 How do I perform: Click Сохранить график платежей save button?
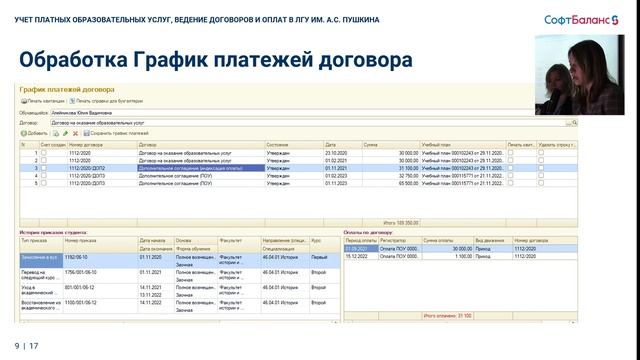coord(116,133)
